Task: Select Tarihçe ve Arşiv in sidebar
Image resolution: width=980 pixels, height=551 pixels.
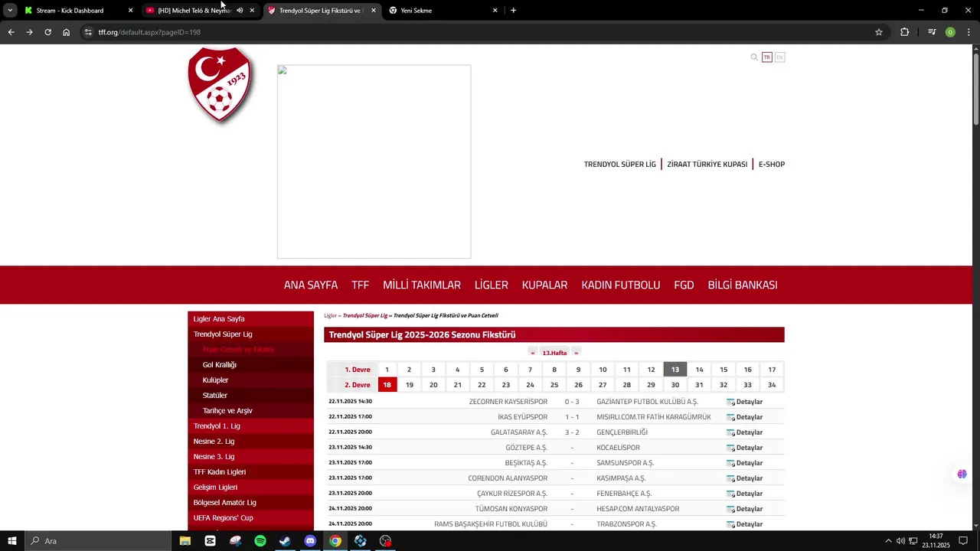Action: [250, 411]
